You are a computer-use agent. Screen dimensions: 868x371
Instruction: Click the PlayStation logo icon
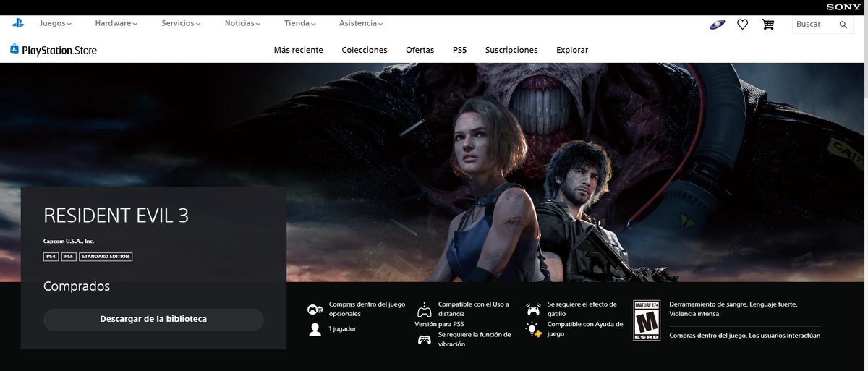click(x=17, y=23)
